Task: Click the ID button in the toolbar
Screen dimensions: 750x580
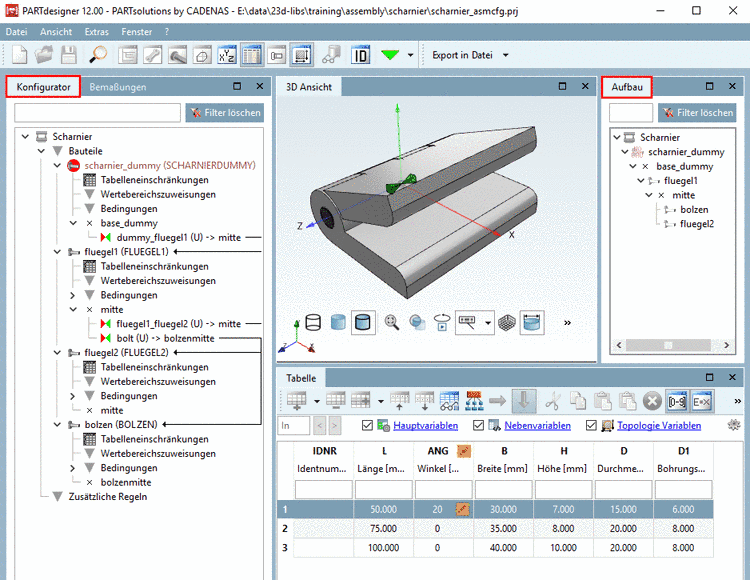Action: point(361,55)
